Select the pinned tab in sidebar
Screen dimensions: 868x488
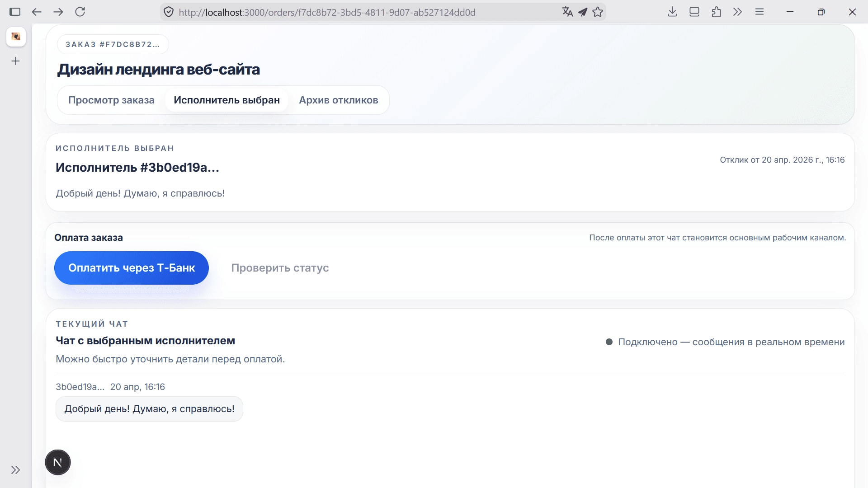point(16,37)
